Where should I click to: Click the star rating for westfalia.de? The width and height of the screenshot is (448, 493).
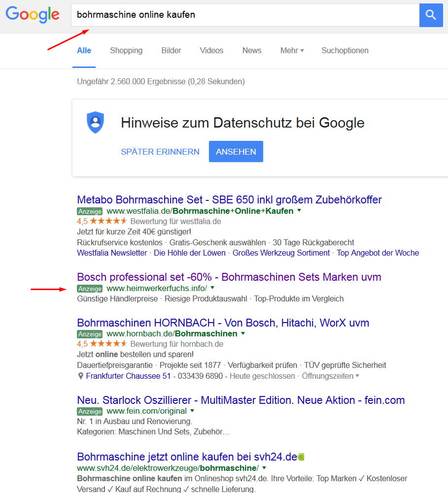[108, 221]
